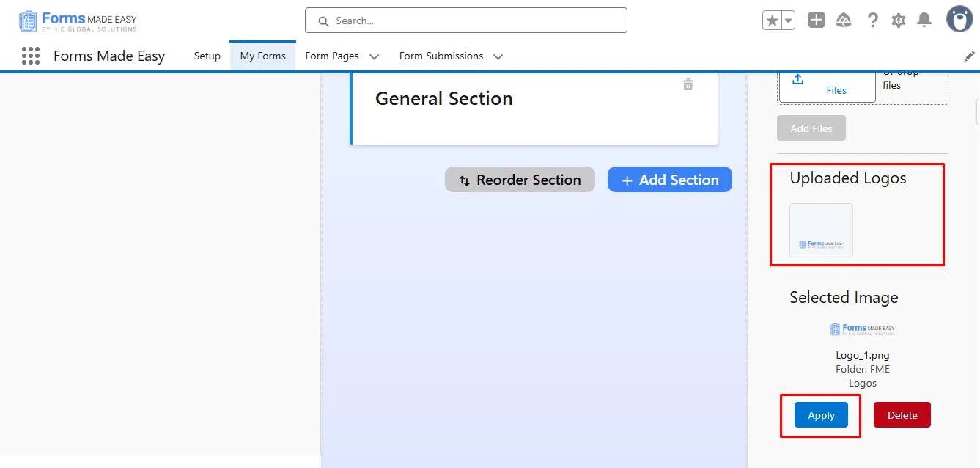This screenshot has height=468, width=980.
Task: Select the uploaded logo thumbnail
Action: 821,230
